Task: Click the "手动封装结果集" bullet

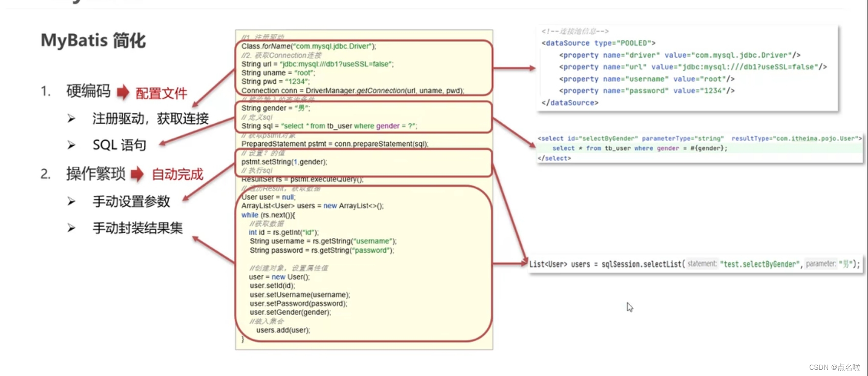Action: coord(137,228)
